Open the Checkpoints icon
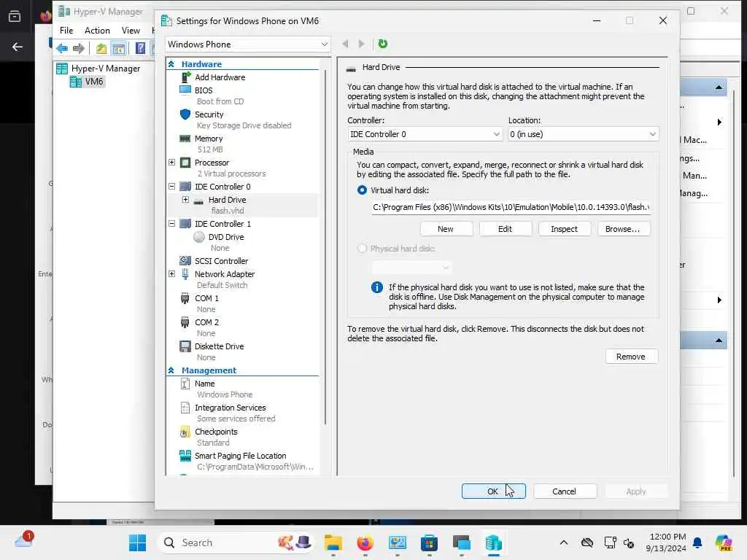This screenshot has height=560, width=747. coord(185,432)
